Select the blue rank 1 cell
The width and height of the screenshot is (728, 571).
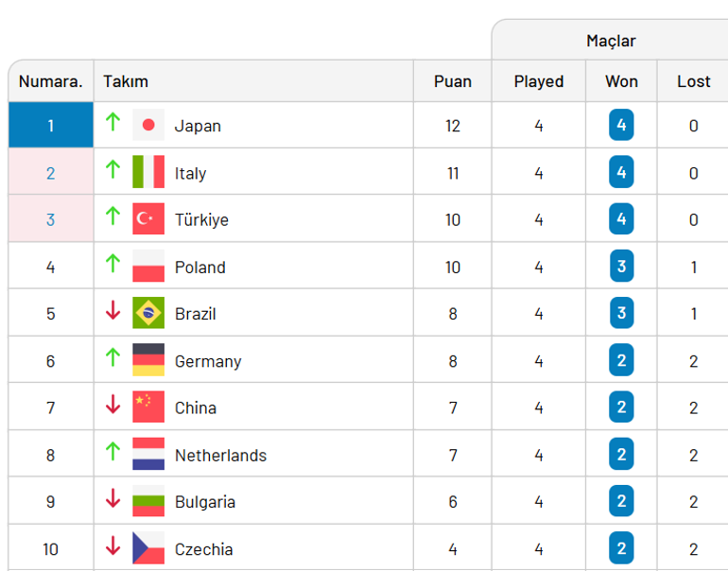coord(51,125)
